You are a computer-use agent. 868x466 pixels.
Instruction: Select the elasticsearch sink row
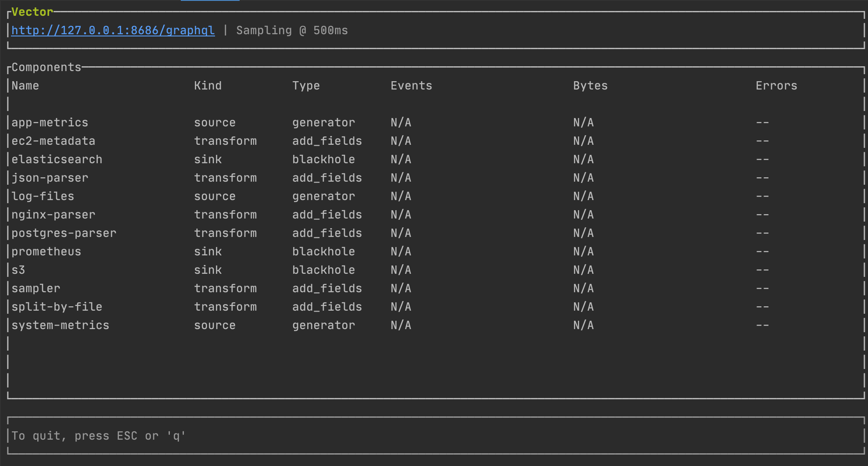[56, 159]
